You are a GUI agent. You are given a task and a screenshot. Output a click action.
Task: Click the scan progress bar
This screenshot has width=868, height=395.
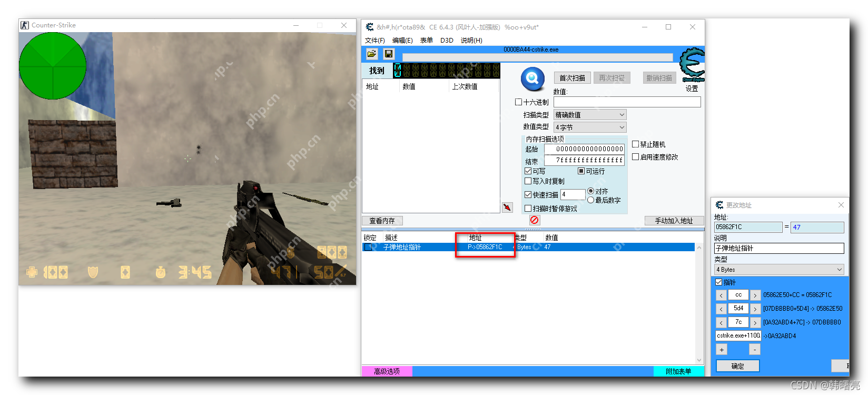[537, 57]
